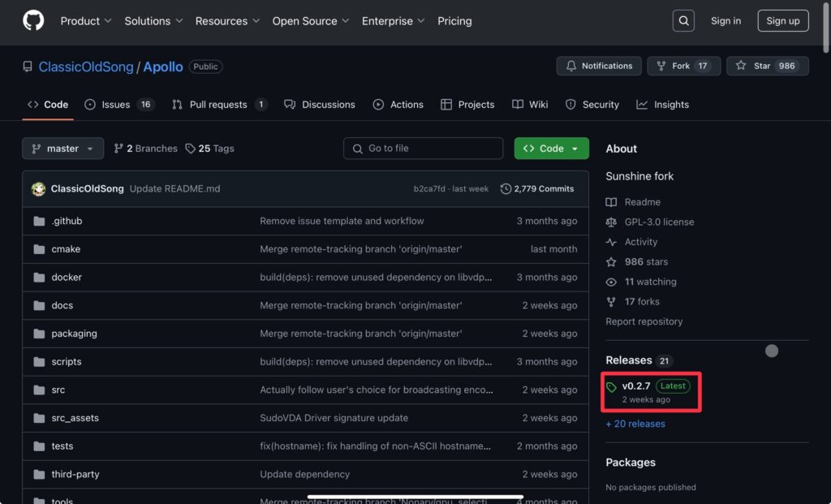
Task: Open the ClassicOldSong owner link in title
Action: tap(86, 67)
